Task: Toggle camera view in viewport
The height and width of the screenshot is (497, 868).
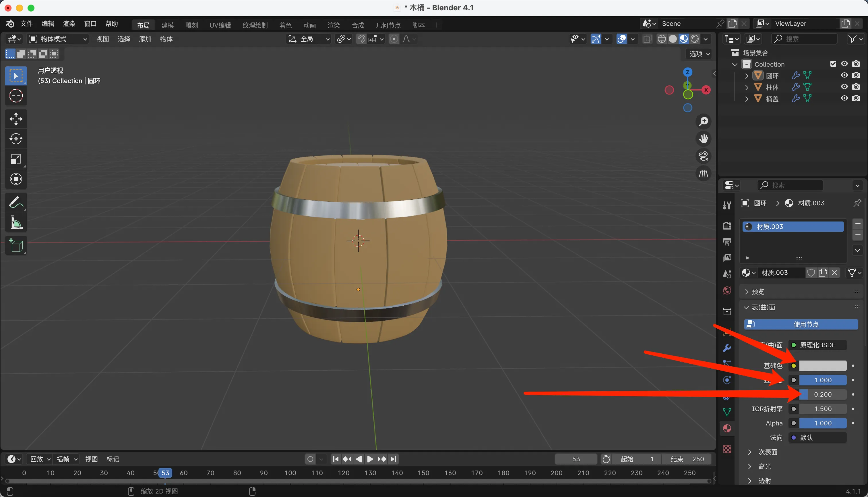Action: 703,156
